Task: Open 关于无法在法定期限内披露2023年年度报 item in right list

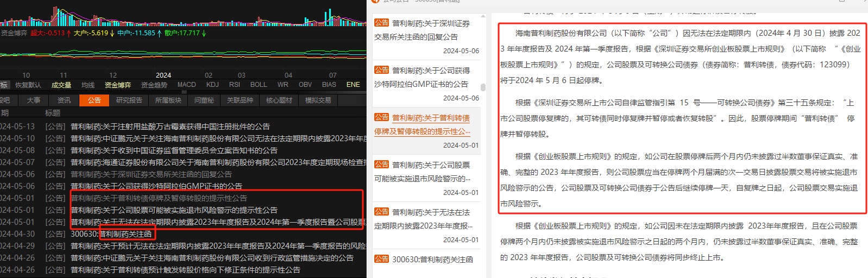Action: coord(426,225)
